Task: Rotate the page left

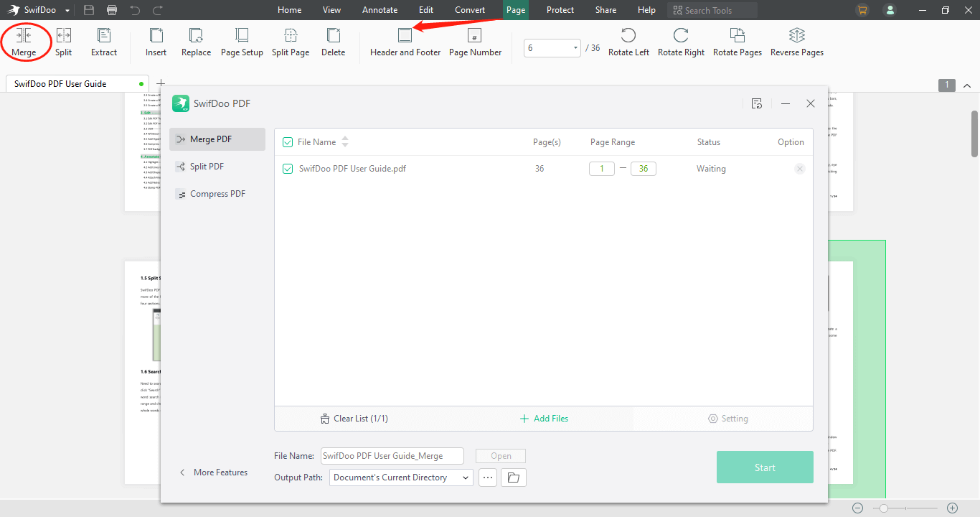Action: pos(628,42)
